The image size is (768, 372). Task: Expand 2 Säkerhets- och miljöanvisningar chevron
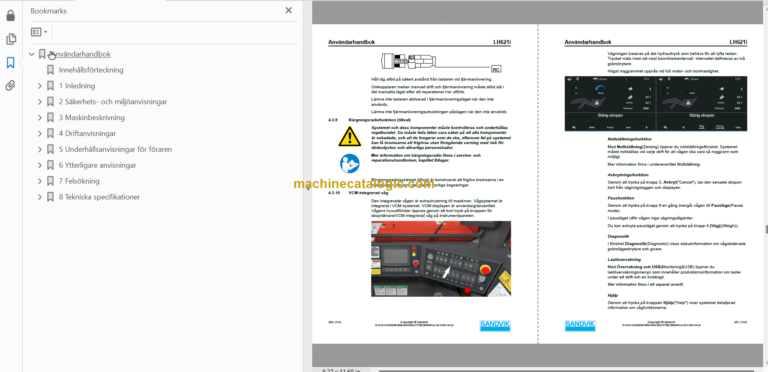[40, 102]
